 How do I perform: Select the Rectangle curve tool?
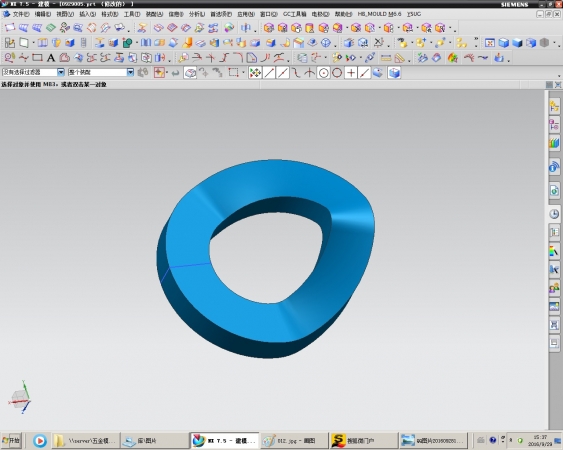point(37,57)
